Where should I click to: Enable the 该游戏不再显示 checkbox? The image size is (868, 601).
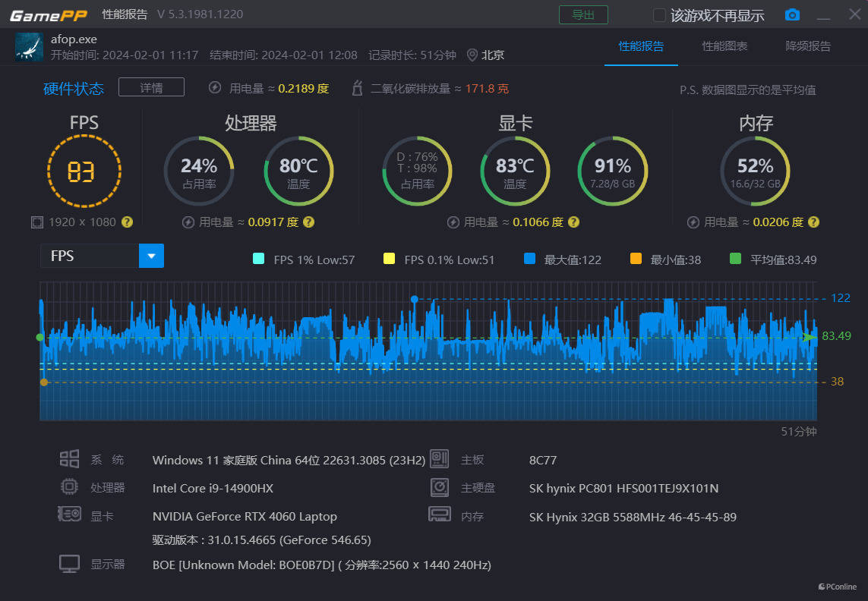tap(659, 15)
